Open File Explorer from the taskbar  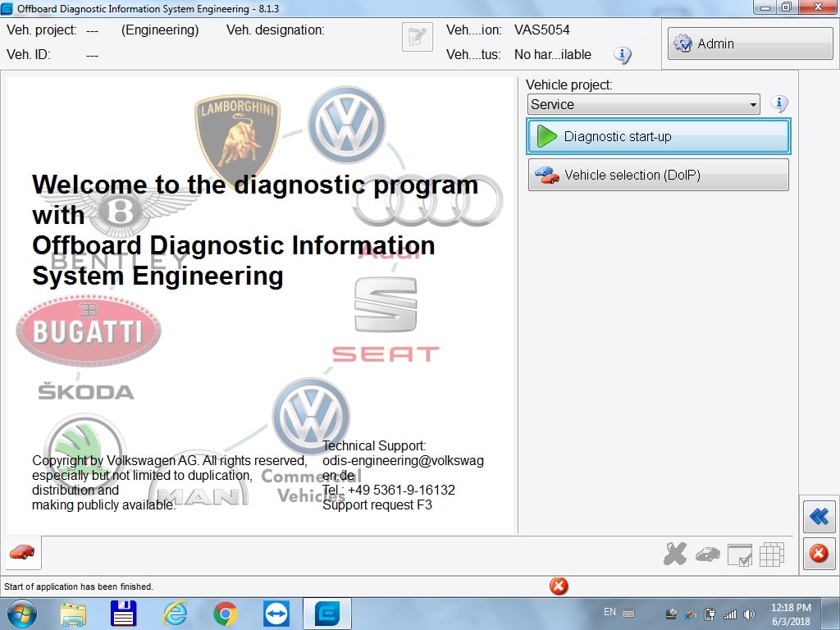[x=73, y=614]
